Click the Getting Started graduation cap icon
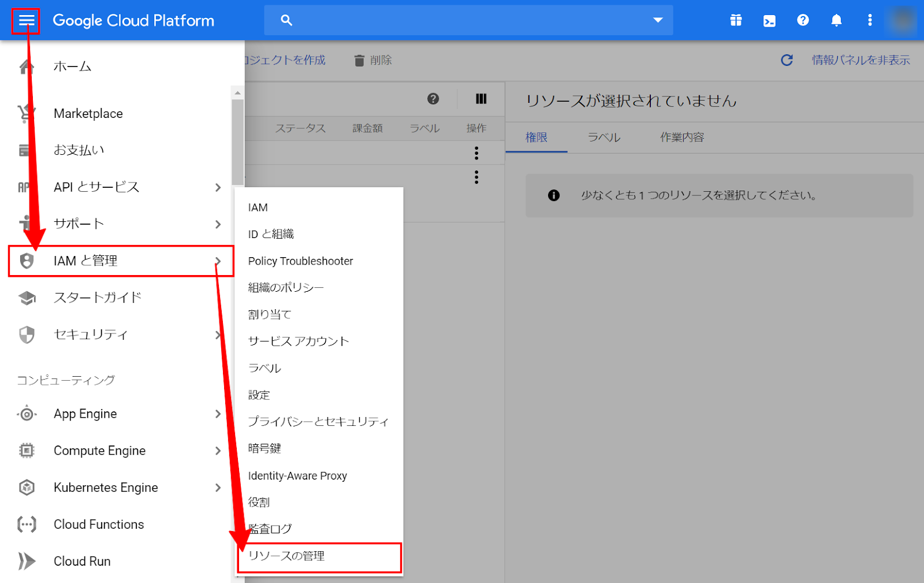 tap(27, 298)
